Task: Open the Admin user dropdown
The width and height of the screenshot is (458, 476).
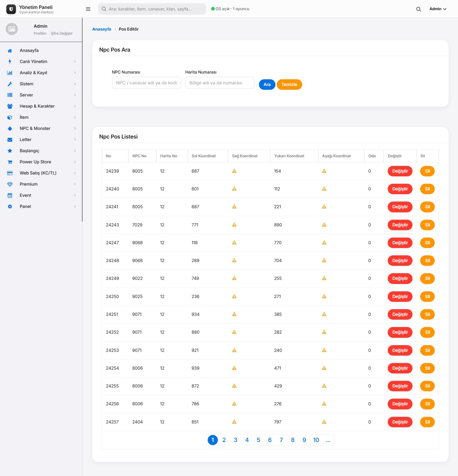Action: click(x=438, y=9)
